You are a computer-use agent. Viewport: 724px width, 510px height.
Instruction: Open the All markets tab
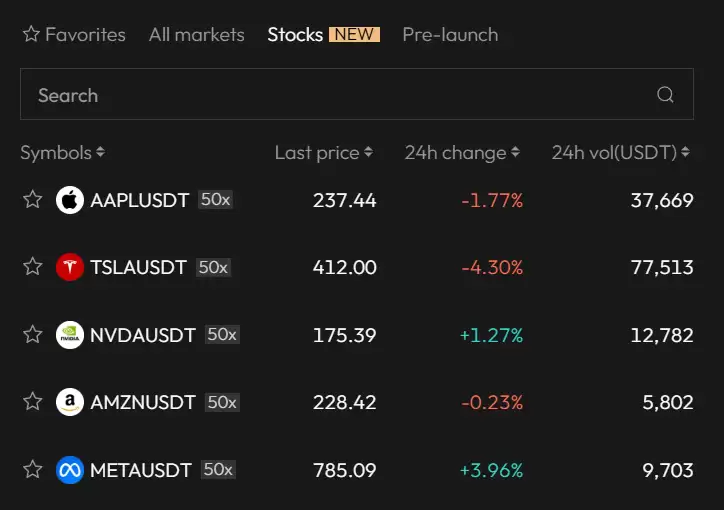point(197,35)
